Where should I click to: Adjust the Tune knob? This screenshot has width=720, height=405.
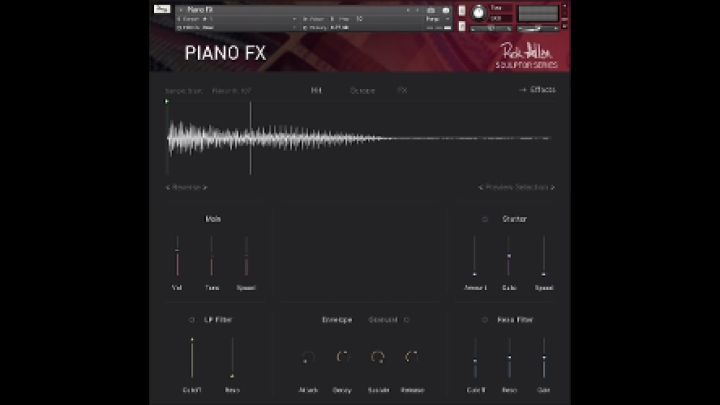point(478,13)
